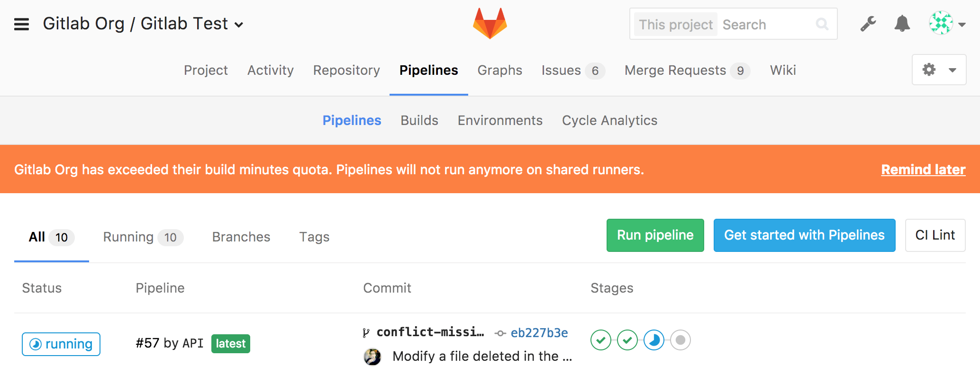Open the Merge Requests tab

pyautogui.click(x=688, y=71)
